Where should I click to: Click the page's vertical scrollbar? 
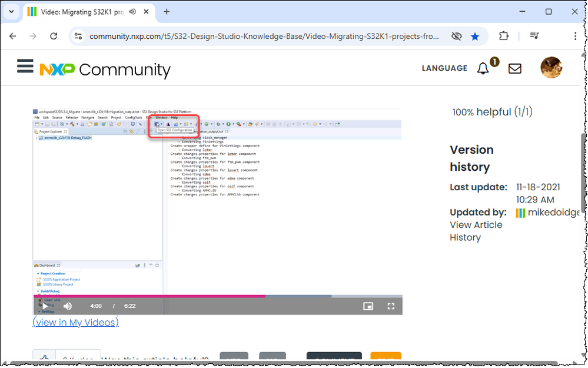[x=583, y=173]
